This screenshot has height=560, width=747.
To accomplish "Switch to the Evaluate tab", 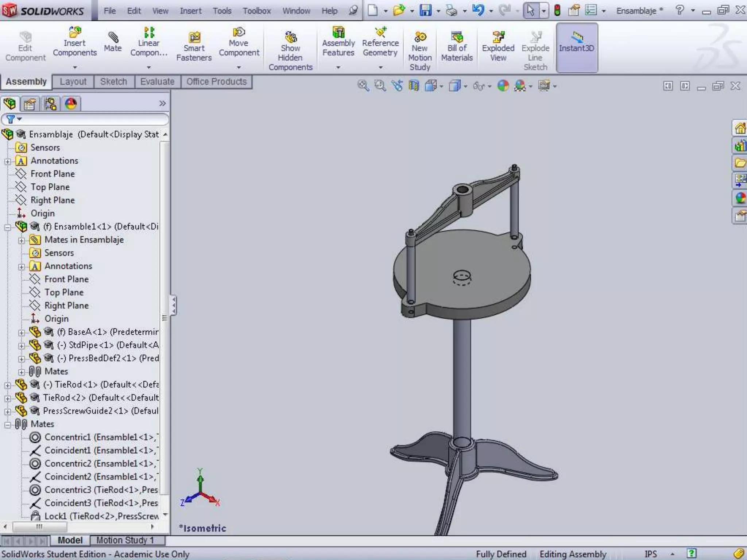I will coord(157,82).
